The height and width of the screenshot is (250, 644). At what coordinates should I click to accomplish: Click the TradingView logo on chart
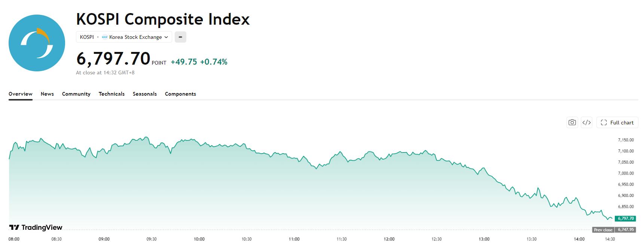[x=36, y=227]
